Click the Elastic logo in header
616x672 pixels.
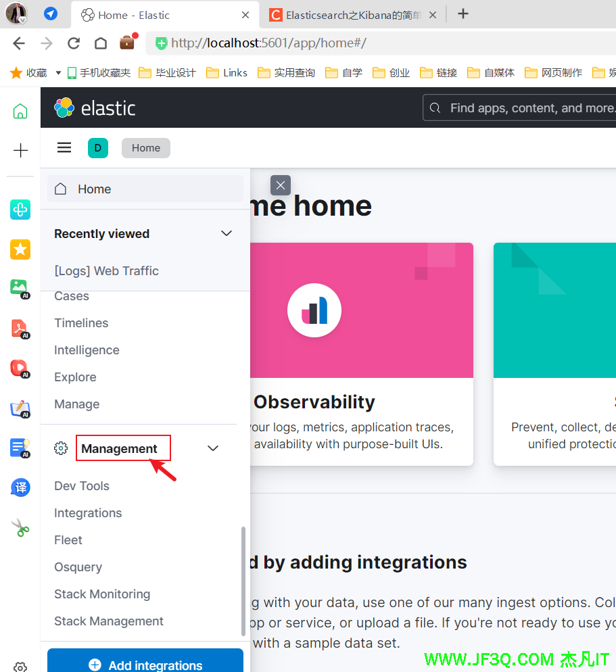[95, 108]
